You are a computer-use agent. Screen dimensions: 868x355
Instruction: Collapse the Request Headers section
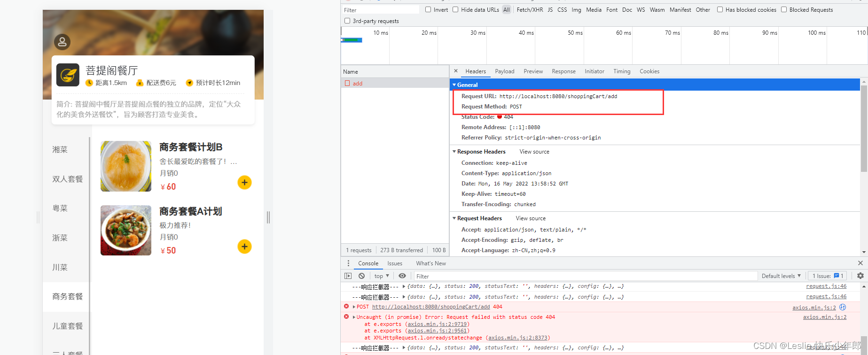454,218
